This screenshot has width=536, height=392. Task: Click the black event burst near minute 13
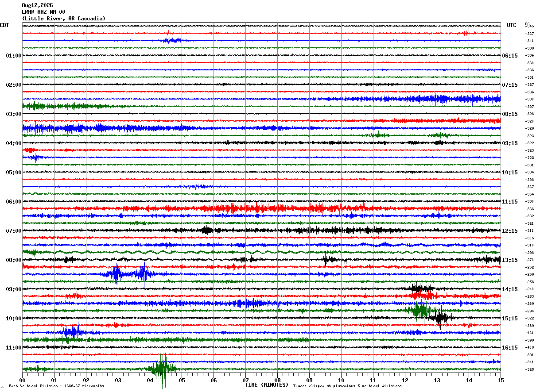pyautogui.click(x=439, y=317)
